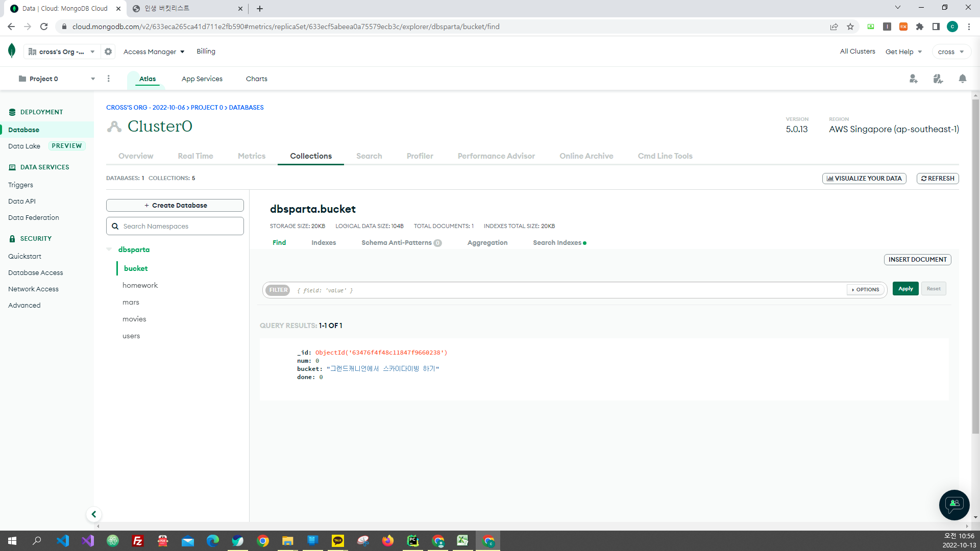Screen dimensions: 980x551
Task: Open Network Access in sidebar
Action: 33,289
